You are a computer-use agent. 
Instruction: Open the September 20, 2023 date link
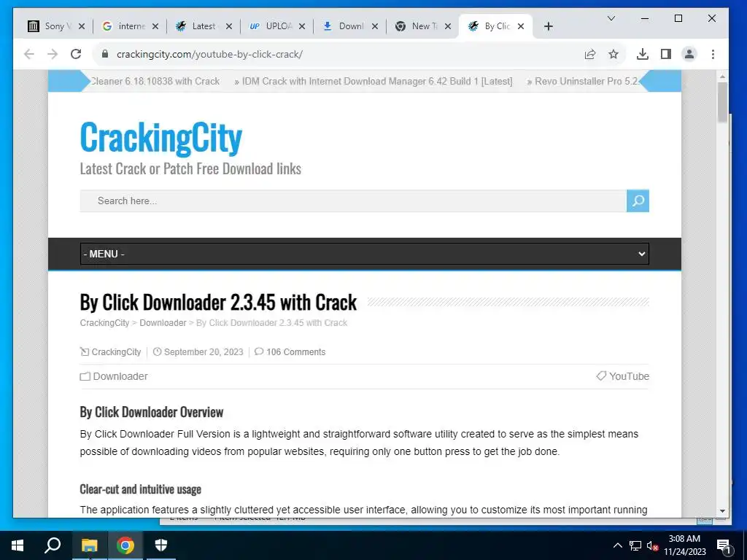click(204, 352)
